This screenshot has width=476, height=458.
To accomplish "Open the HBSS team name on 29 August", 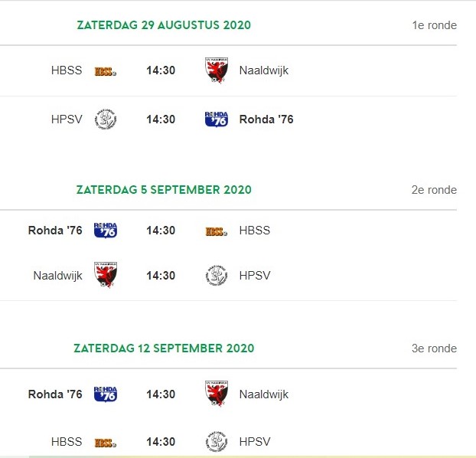I will click(67, 70).
